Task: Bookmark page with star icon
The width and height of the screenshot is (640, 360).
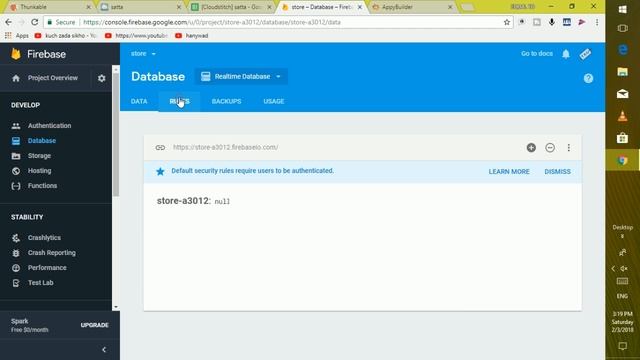Action: 507,22
